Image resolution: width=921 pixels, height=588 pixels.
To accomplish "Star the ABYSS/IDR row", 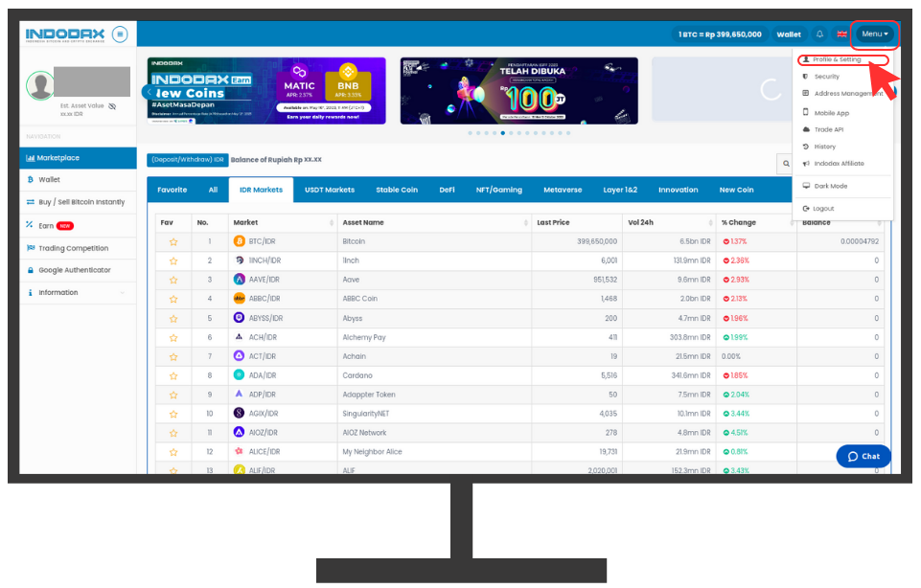I will click(173, 318).
